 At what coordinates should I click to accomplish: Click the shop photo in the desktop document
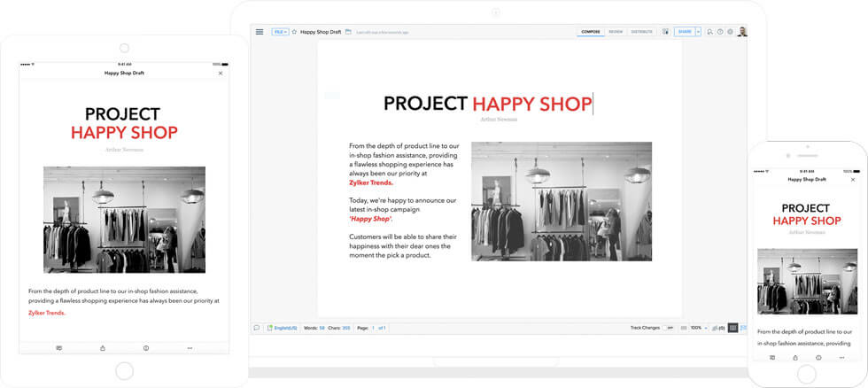tap(562, 201)
